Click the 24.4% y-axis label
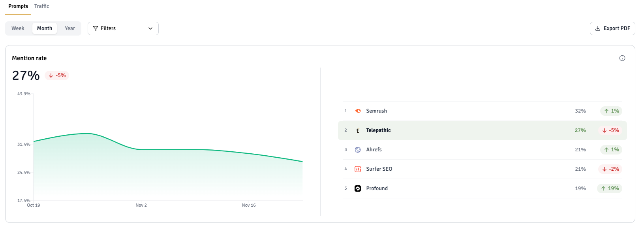This screenshot has width=644, height=228. [24, 173]
